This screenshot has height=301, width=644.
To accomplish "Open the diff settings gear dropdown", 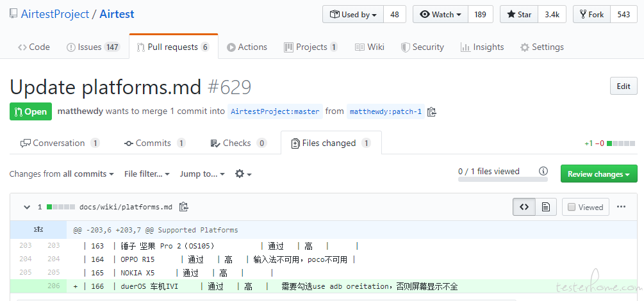I will pyautogui.click(x=243, y=174).
